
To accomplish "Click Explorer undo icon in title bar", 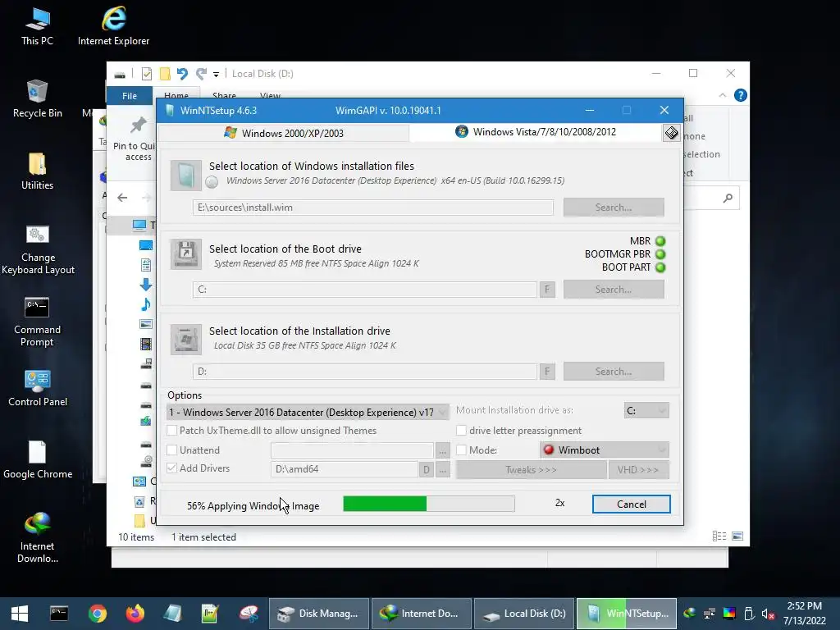I will coord(182,73).
